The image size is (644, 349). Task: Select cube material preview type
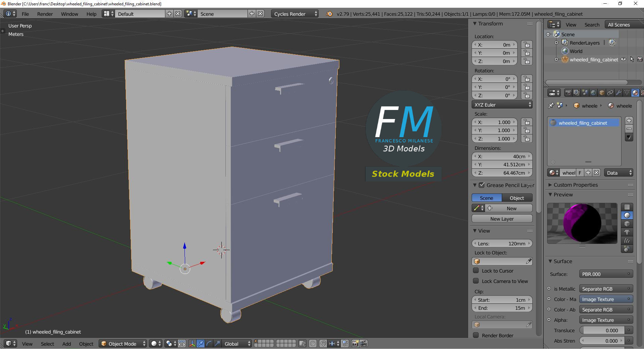click(627, 224)
